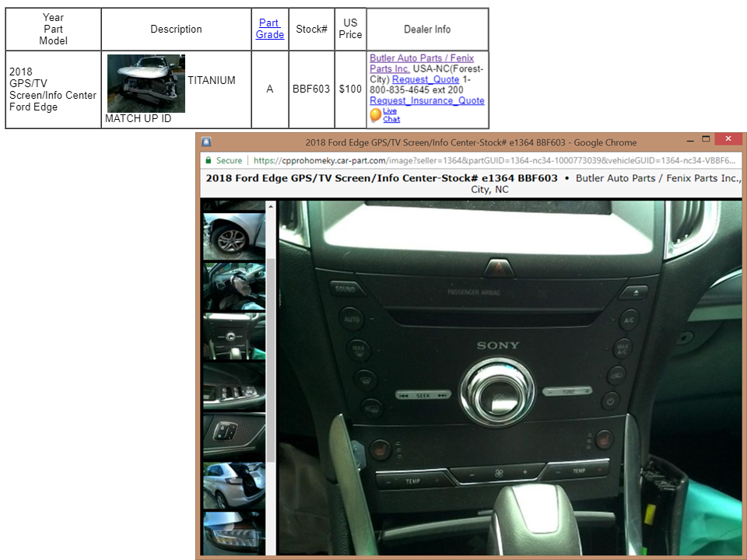Viewport: 747px width, 560px height.
Task: Select the front wheel thumbnail
Action: 234,236
